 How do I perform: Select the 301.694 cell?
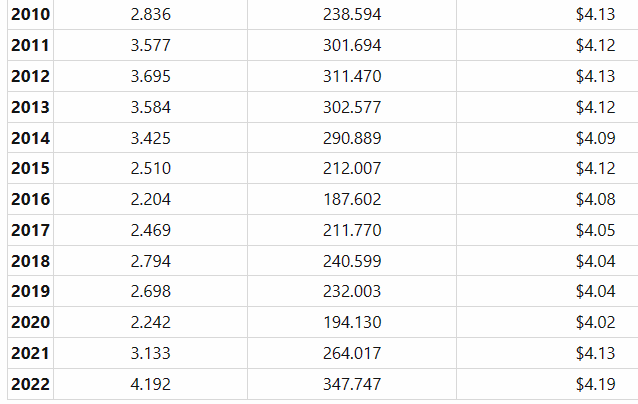352,46
